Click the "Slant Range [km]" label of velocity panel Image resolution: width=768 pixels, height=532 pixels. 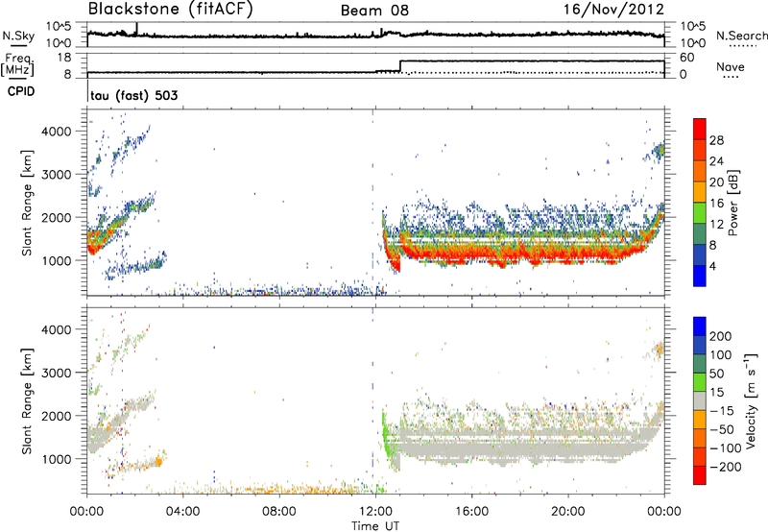[27, 401]
